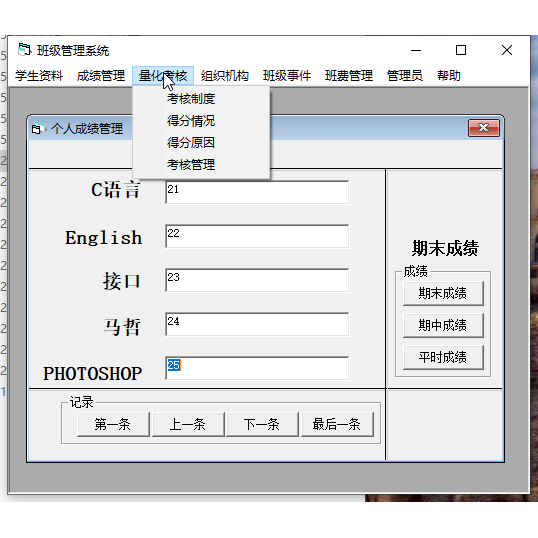Jump to 最后一条 record

click(337, 424)
